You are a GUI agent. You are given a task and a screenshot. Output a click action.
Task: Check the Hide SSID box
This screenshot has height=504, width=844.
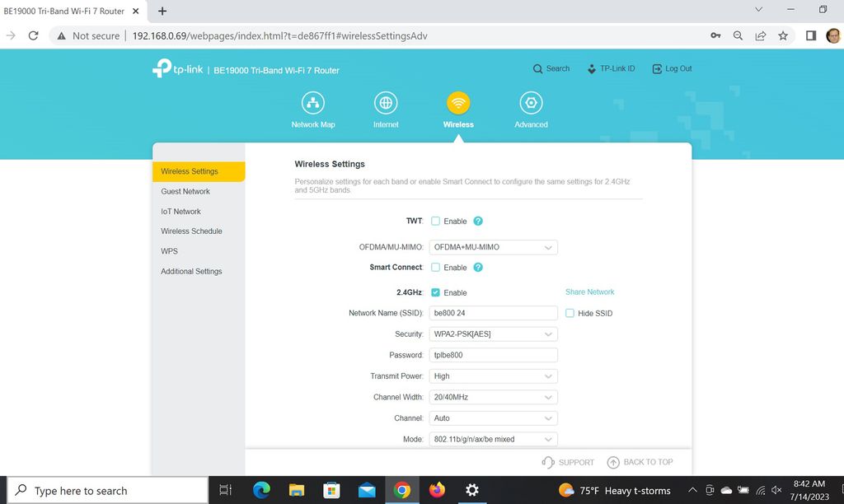pyautogui.click(x=570, y=313)
